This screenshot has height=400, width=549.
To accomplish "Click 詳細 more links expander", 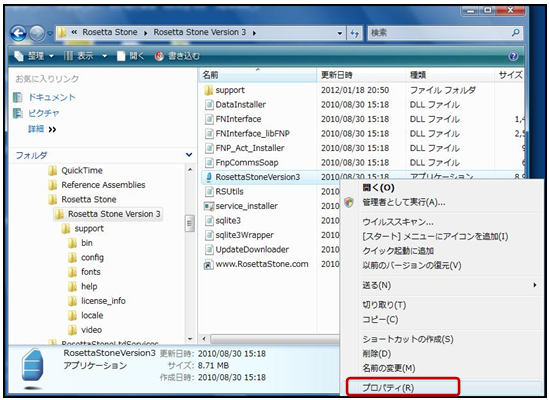I will pos(42,129).
